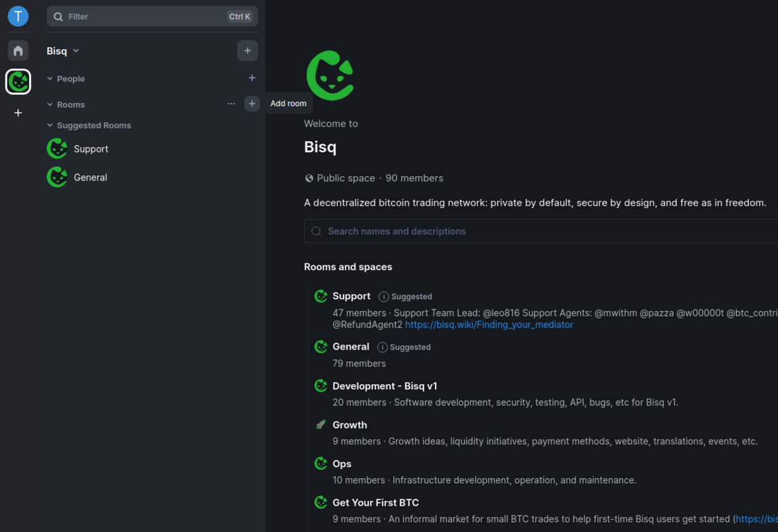Collapse the Rooms section

[66, 104]
